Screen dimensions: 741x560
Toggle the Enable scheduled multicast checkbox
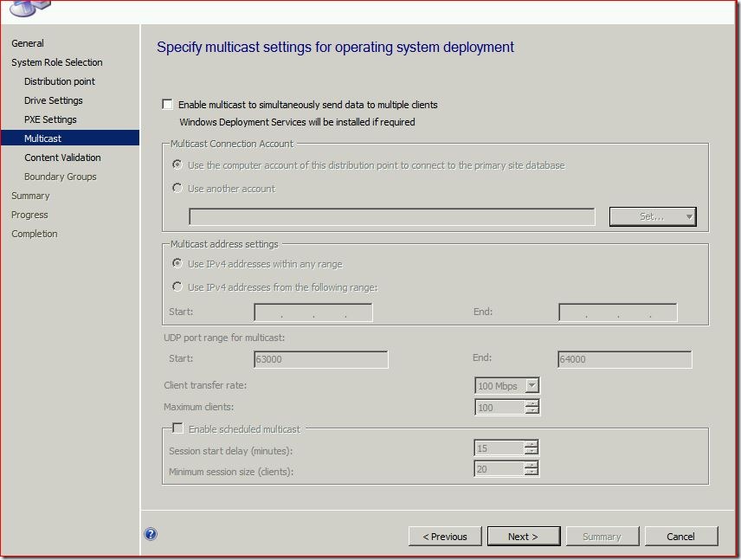pos(177,428)
